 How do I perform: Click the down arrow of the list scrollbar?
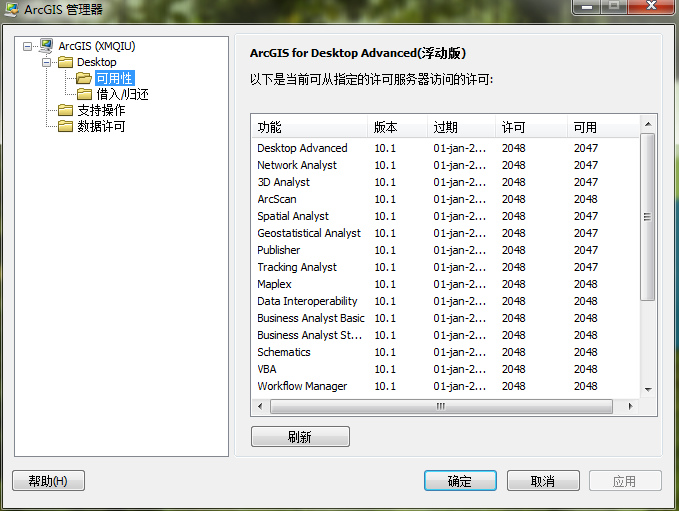point(648,390)
